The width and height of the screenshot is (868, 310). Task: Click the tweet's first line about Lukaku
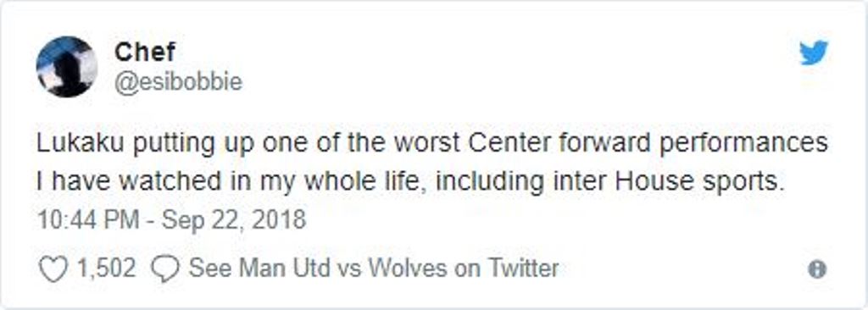pos(432,145)
